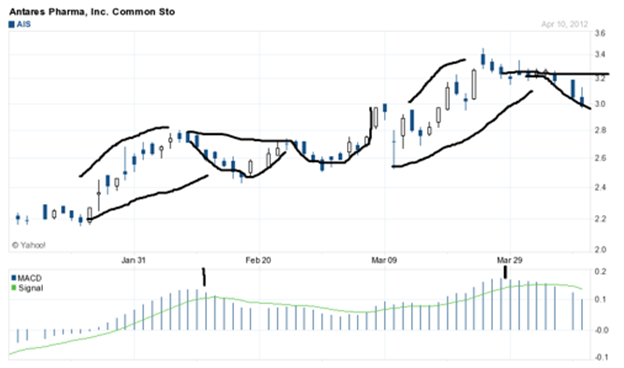Image resolution: width=624 pixels, height=368 pixels.
Task: Click the 0.2 MACD axis label
Action: click(x=601, y=272)
